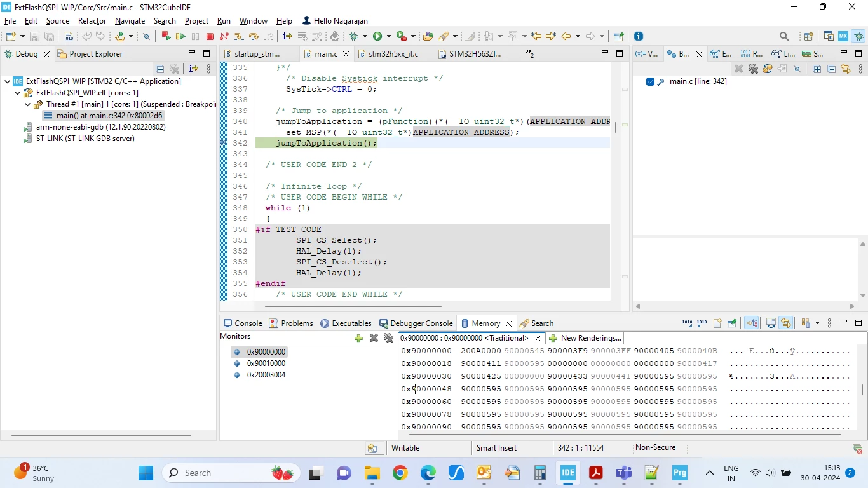Collapse the ExtFlashQSPI_WIP application tree node

(7, 81)
